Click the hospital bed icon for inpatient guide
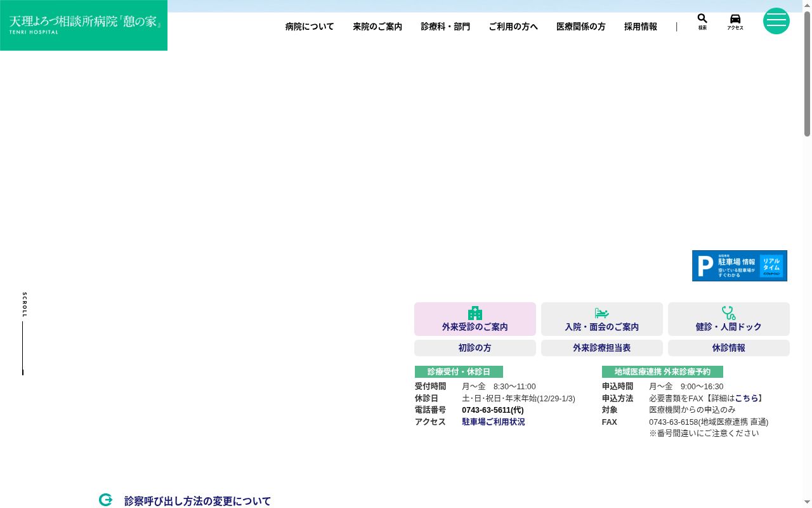The image size is (812, 508). pos(602,313)
